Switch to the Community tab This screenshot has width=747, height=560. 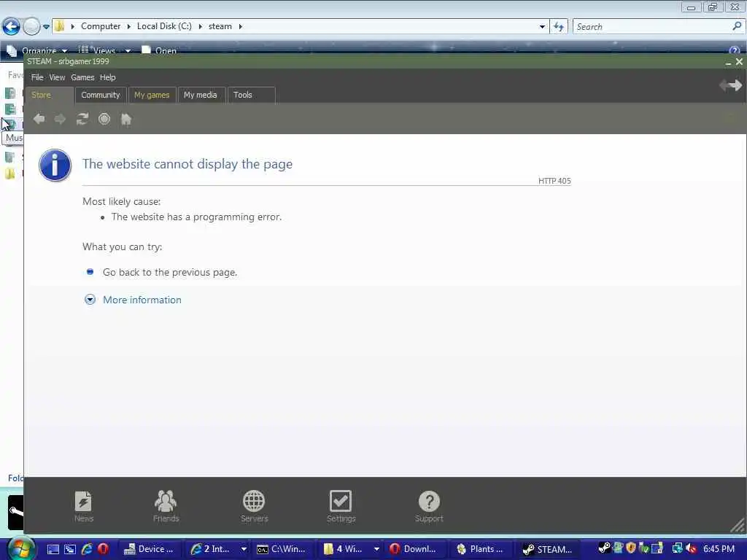tap(101, 95)
